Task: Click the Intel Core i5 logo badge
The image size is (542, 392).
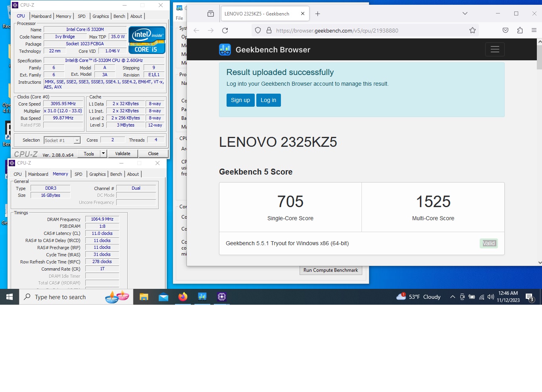Action: 147,40
